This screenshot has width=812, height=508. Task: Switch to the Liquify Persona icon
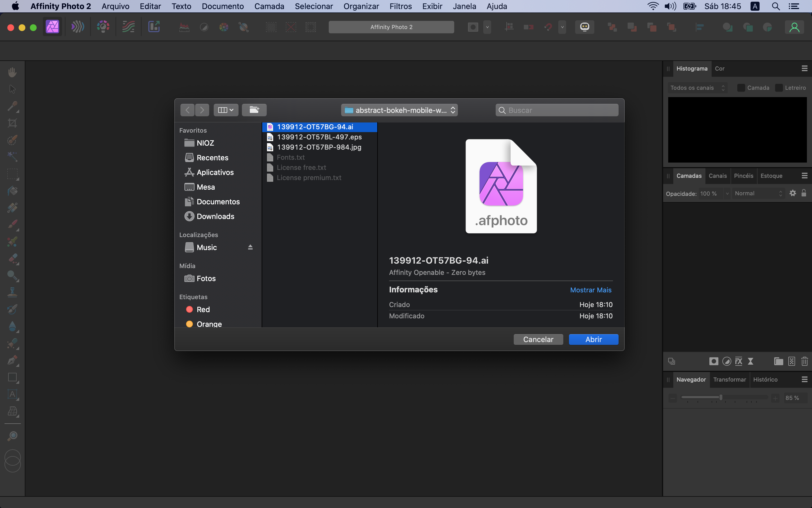[x=78, y=27]
